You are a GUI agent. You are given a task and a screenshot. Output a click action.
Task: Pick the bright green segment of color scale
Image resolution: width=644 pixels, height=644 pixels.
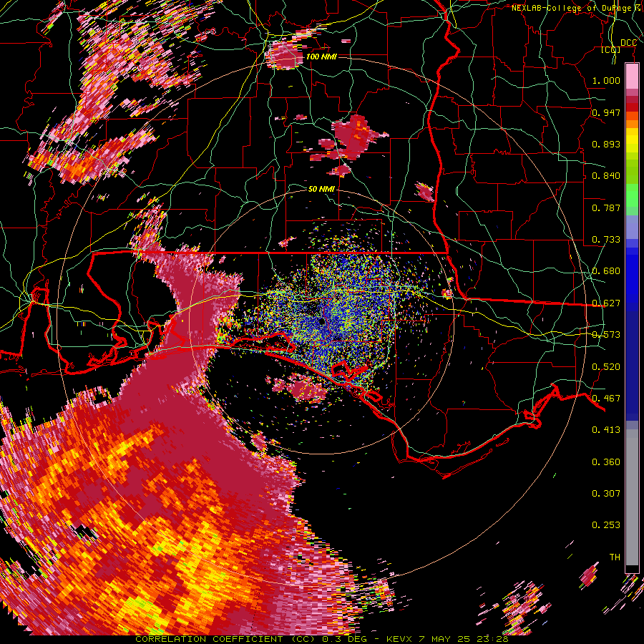[x=632, y=196]
